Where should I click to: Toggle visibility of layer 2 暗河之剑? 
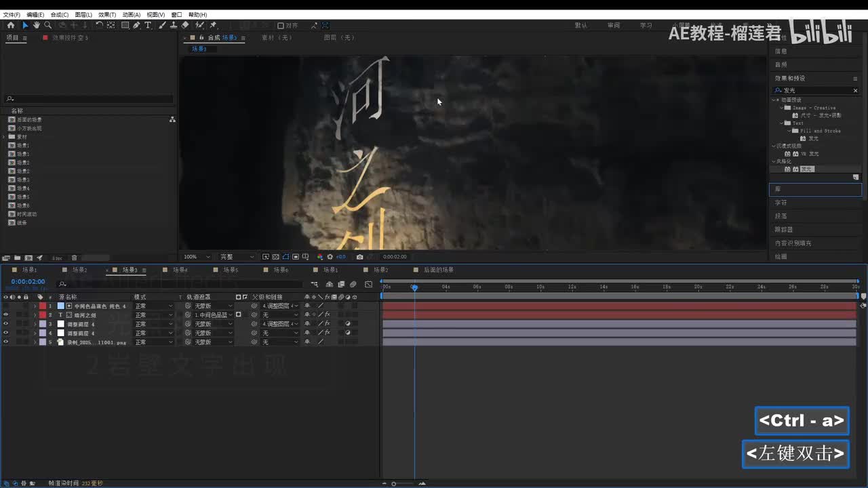5,315
